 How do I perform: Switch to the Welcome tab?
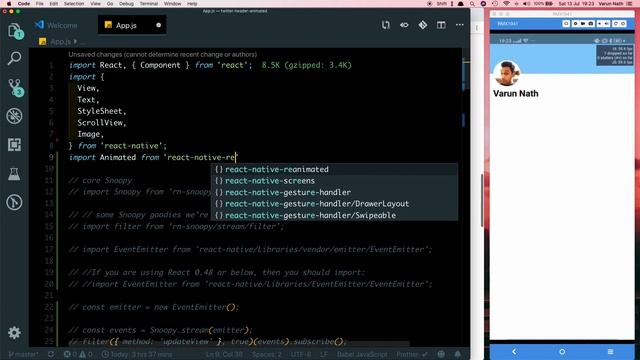[x=56, y=25]
